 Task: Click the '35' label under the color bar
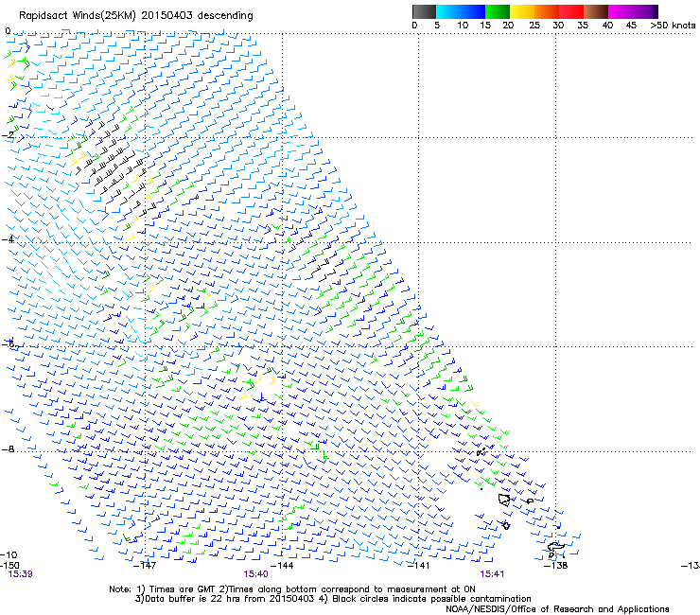tap(583, 26)
